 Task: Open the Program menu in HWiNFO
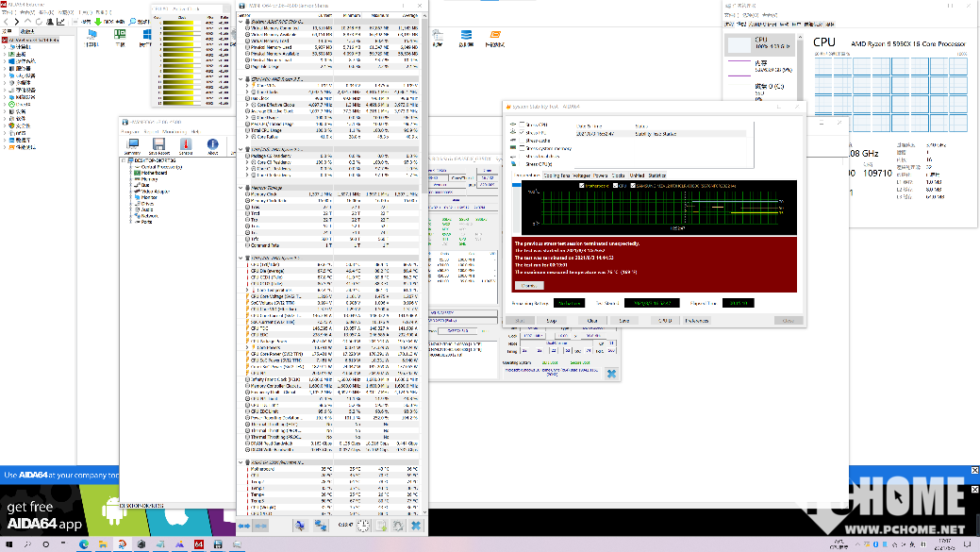(x=130, y=132)
